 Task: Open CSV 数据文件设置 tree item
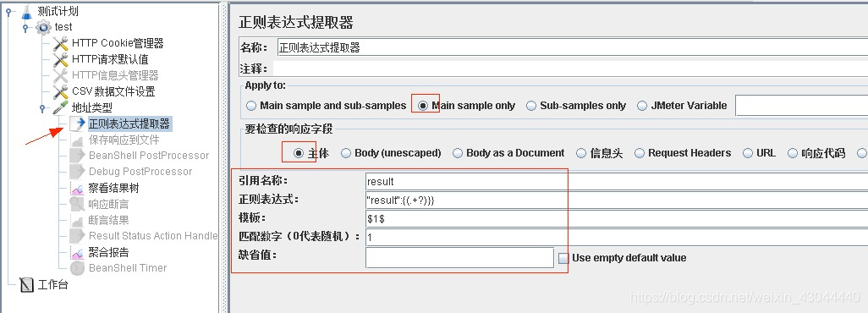(x=113, y=92)
